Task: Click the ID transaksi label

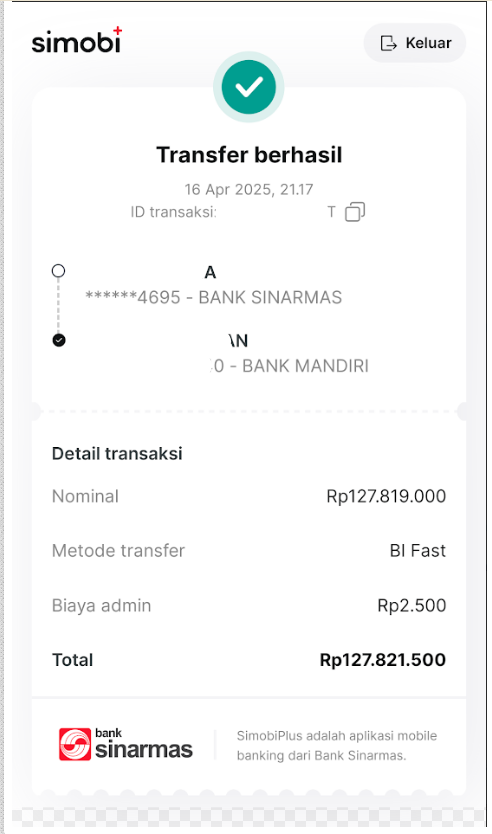Action: (173, 212)
